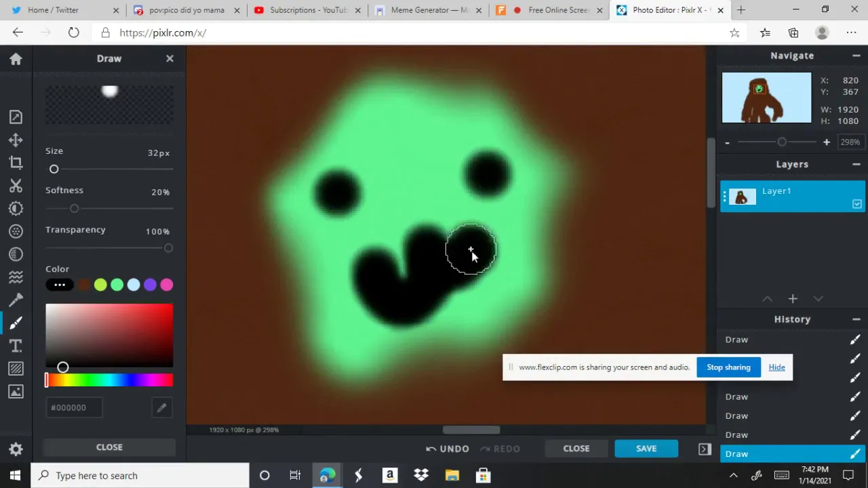Toggle the side panel icon beside SAVE
868x488 pixels.
click(705, 449)
